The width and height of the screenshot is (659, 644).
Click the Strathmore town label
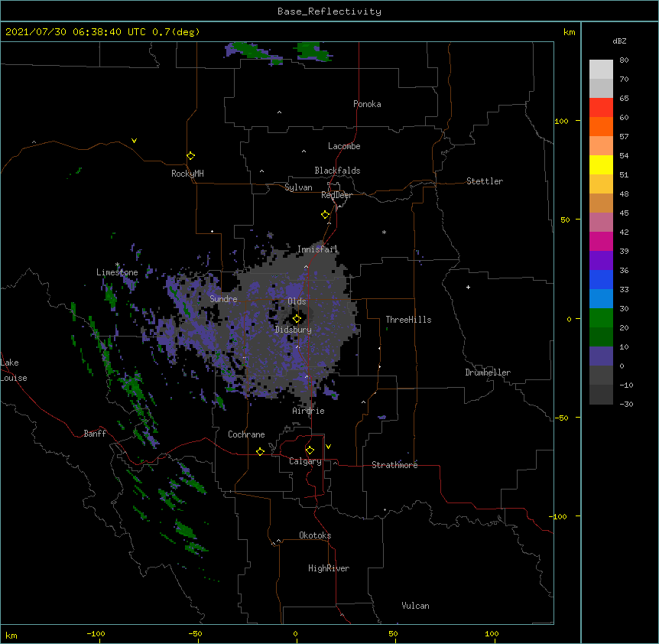[x=394, y=465]
